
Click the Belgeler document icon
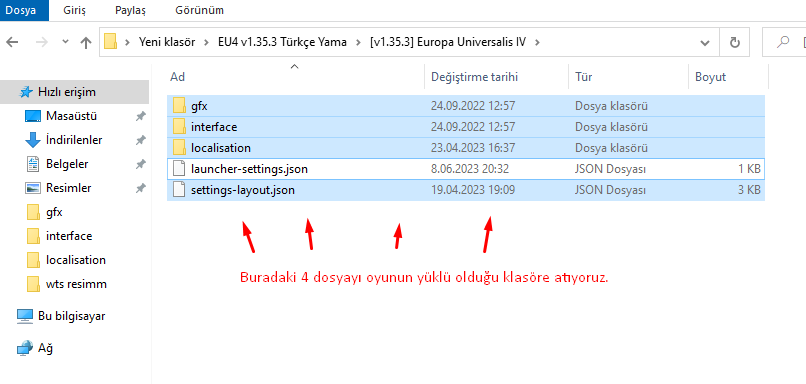32,164
